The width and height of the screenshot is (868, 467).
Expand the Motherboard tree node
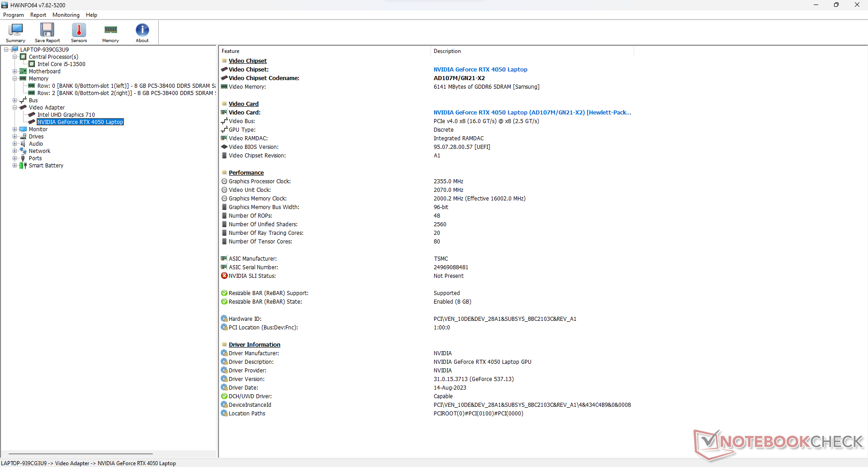point(15,71)
